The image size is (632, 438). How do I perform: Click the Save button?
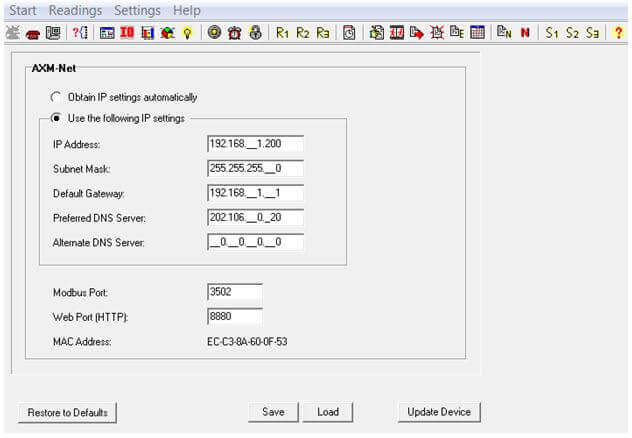[x=273, y=411]
